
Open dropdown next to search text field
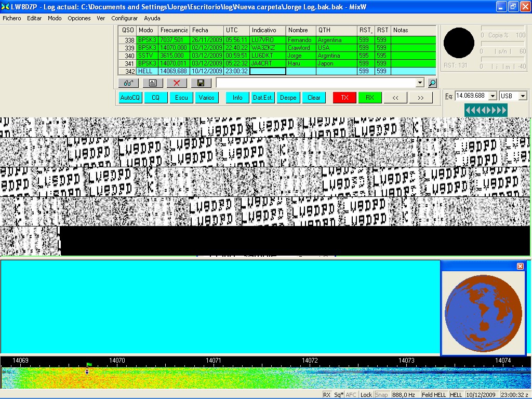(420, 83)
